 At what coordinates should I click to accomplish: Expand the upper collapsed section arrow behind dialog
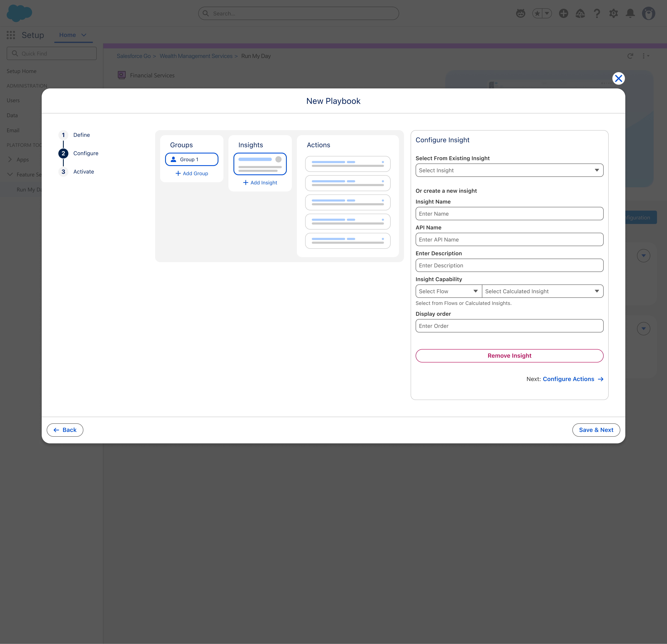643,255
